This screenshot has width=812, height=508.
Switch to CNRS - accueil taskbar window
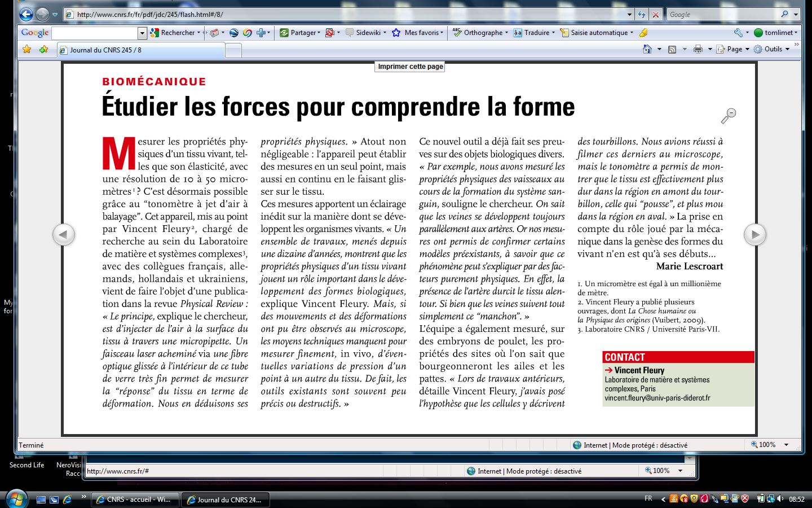click(x=134, y=500)
